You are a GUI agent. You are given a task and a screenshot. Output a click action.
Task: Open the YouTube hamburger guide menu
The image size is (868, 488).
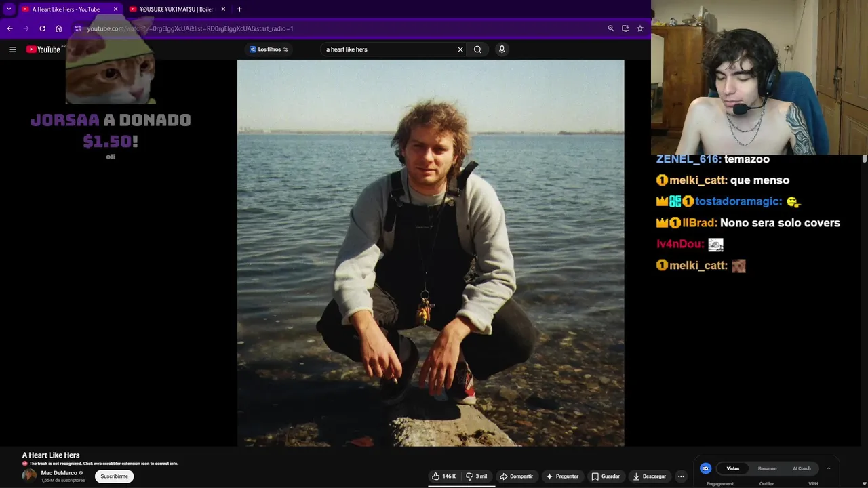click(13, 49)
